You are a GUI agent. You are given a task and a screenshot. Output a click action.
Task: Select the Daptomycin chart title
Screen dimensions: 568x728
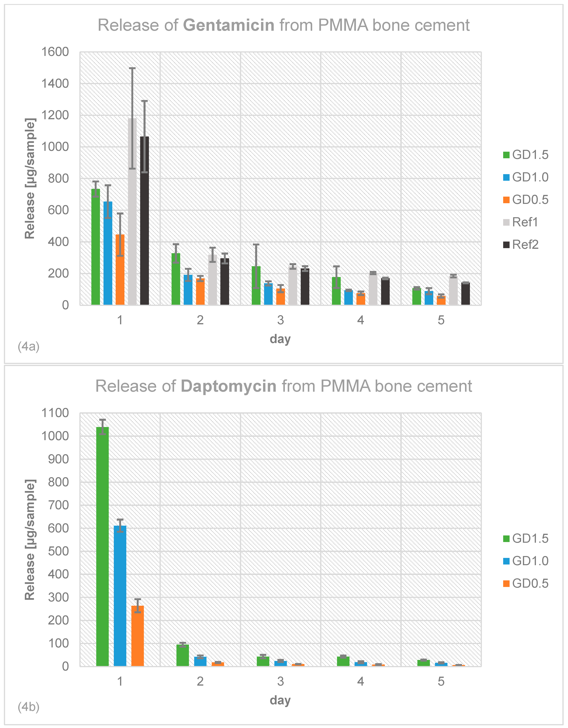[x=283, y=386]
